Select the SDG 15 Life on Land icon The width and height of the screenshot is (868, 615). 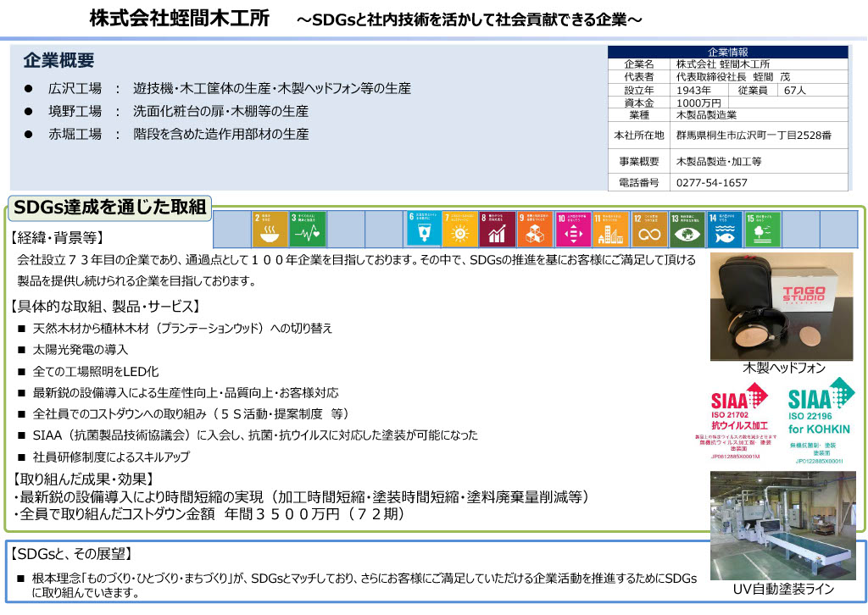(763, 229)
